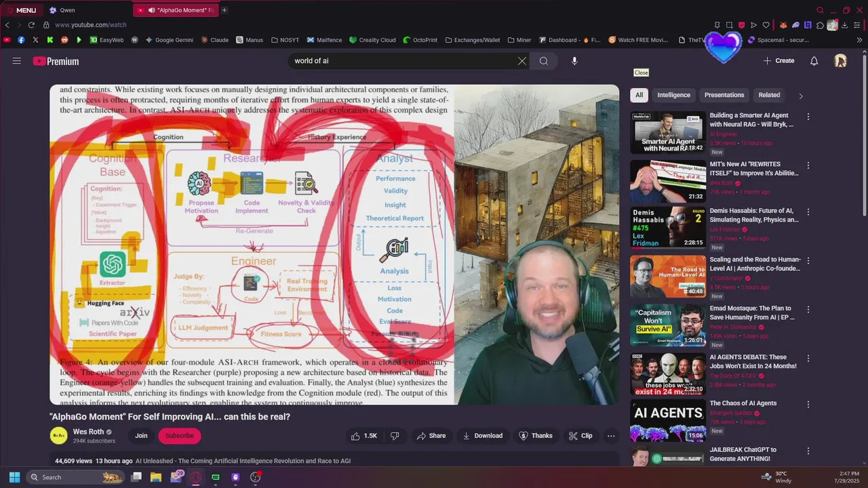868x488 pixels.
Task: Open MIT's New AI 'REWRITES ITSELF' thumbnail
Action: [668, 182]
